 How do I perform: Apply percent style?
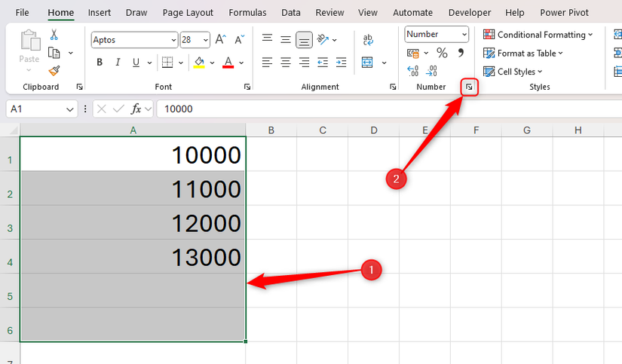tap(442, 53)
